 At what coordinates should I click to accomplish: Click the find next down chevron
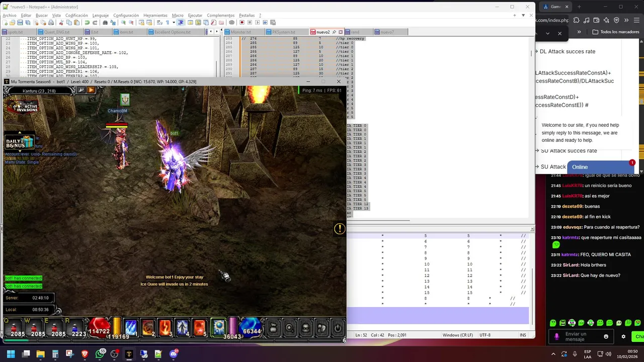548,34
